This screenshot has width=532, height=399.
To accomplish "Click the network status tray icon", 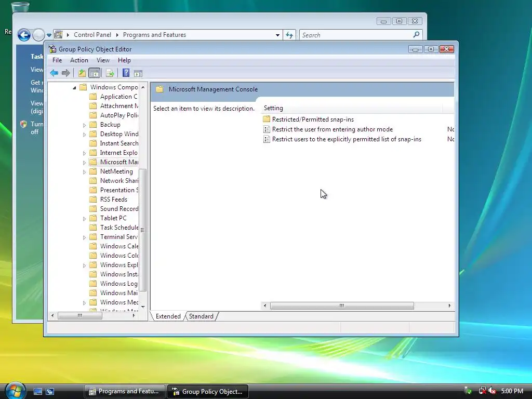I will point(482,391).
